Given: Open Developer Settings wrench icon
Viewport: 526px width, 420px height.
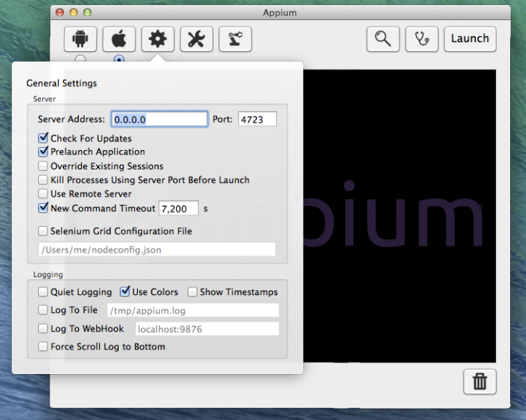Looking at the screenshot, I should point(197,39).
